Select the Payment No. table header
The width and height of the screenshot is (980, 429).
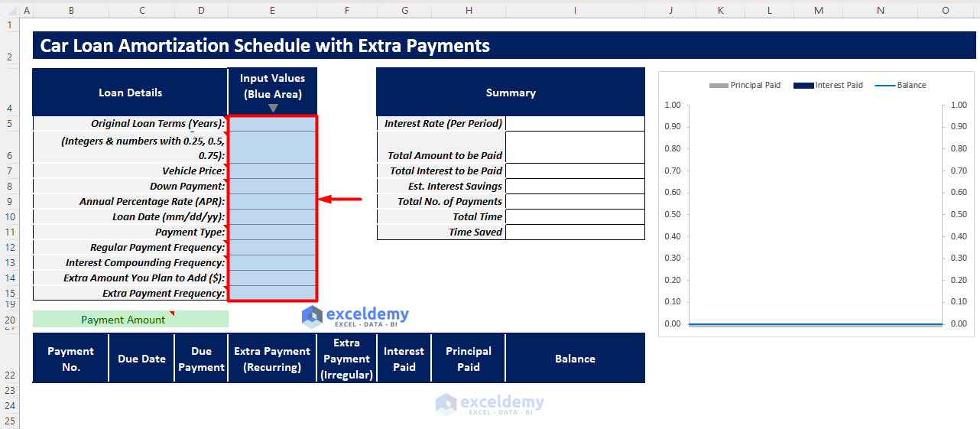click(x=71, y=359)
